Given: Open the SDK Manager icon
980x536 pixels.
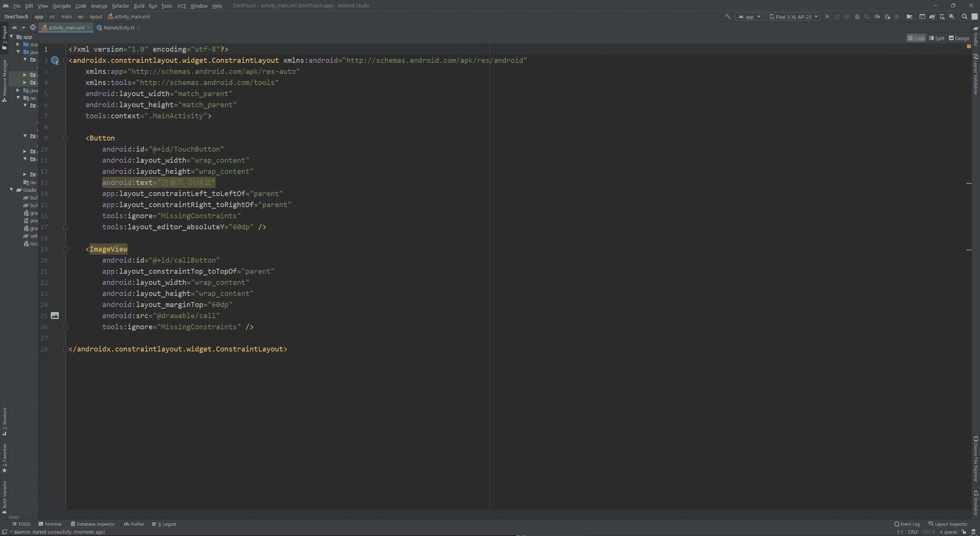Looking at the screenshot, I should [x=952, y=17].
